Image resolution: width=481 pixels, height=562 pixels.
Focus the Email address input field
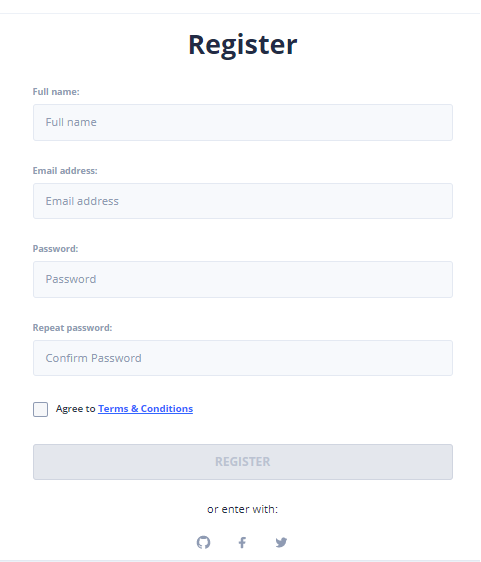243,201
